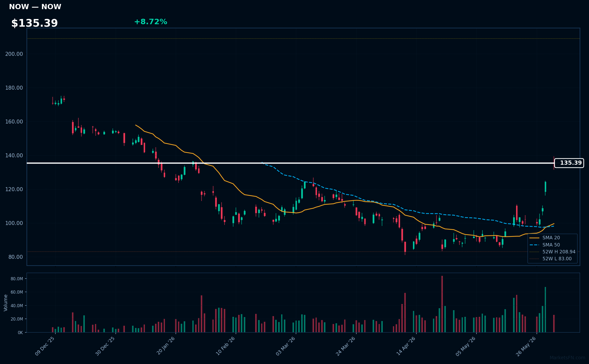
Task: Click the 0K volume axis label
Action: pos(20,333)
